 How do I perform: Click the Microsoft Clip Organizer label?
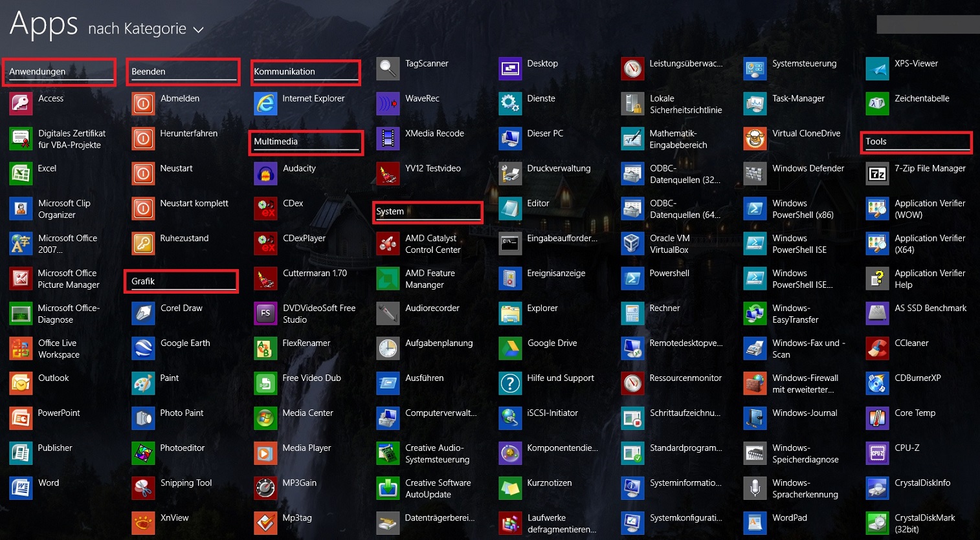tap(64, 209)
